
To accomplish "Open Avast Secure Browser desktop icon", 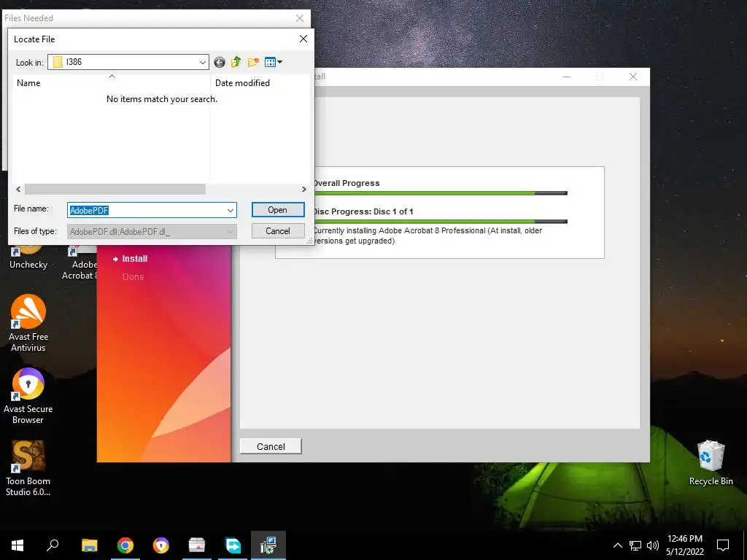I will pyautogui.click(x=28, y=396).
